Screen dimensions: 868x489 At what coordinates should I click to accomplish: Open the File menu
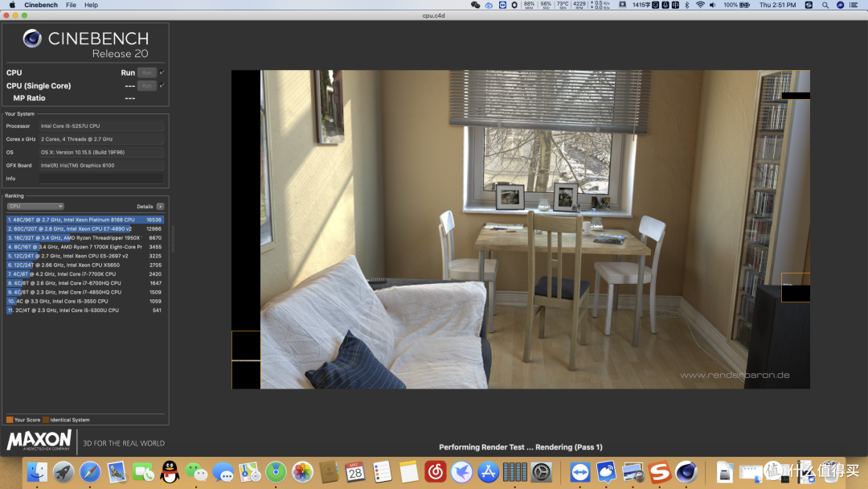coord(71,5)
